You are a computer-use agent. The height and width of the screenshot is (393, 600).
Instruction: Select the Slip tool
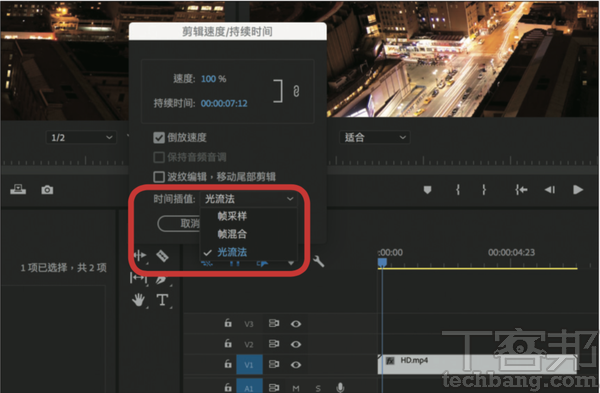click(x=138, y=278)
